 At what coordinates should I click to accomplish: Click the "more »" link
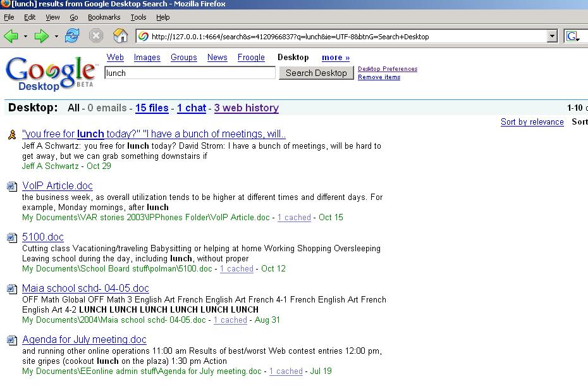coord(336,58)
